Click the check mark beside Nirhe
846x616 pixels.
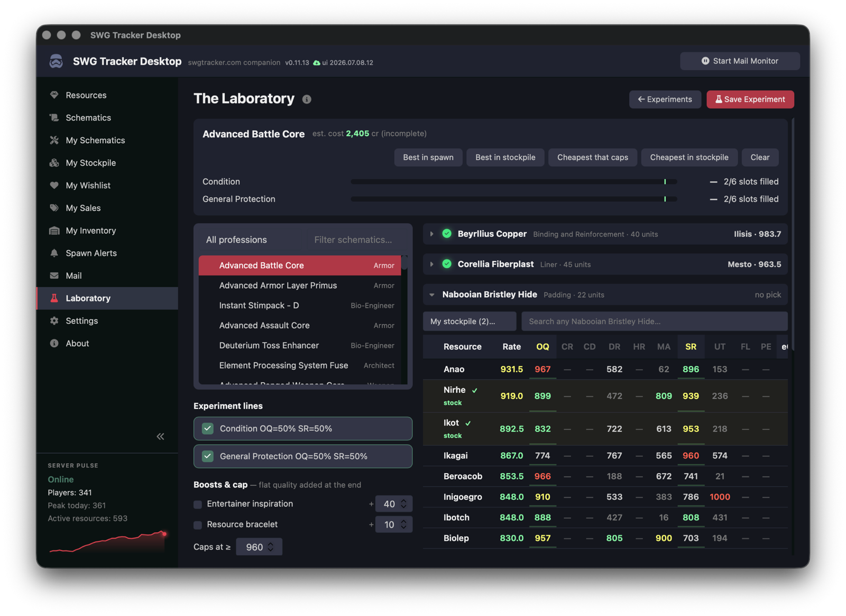click(475, 390)
